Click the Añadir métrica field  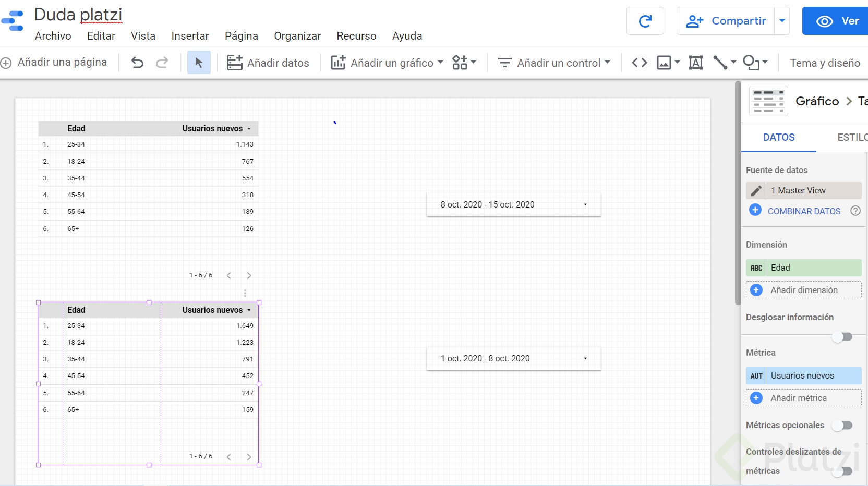coord(804,398)
